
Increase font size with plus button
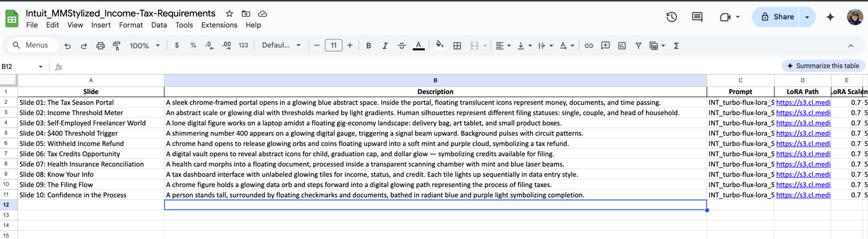[350, 46]
